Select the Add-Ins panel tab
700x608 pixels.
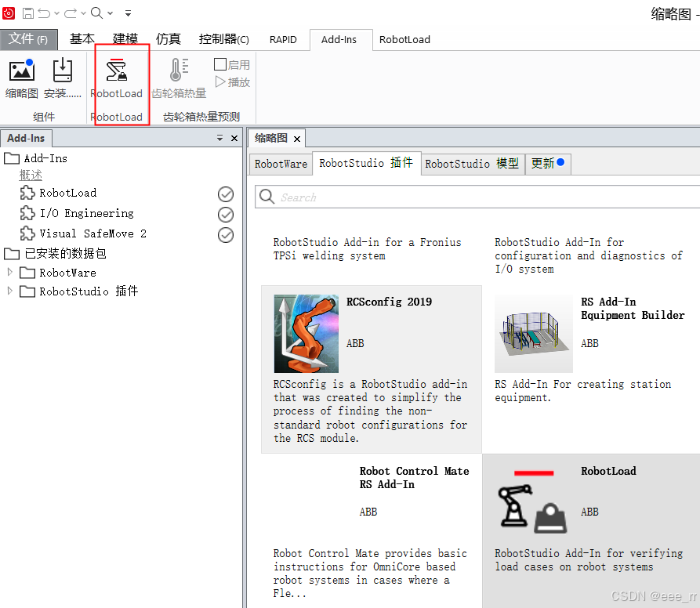[x=26, y=138]
